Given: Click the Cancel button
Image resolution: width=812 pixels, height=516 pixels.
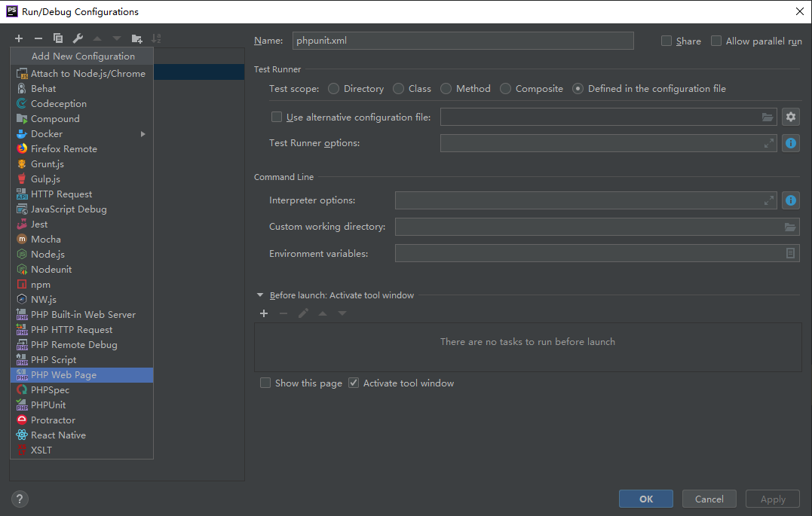Looking at the screenshot, I should tap(709, 499).
